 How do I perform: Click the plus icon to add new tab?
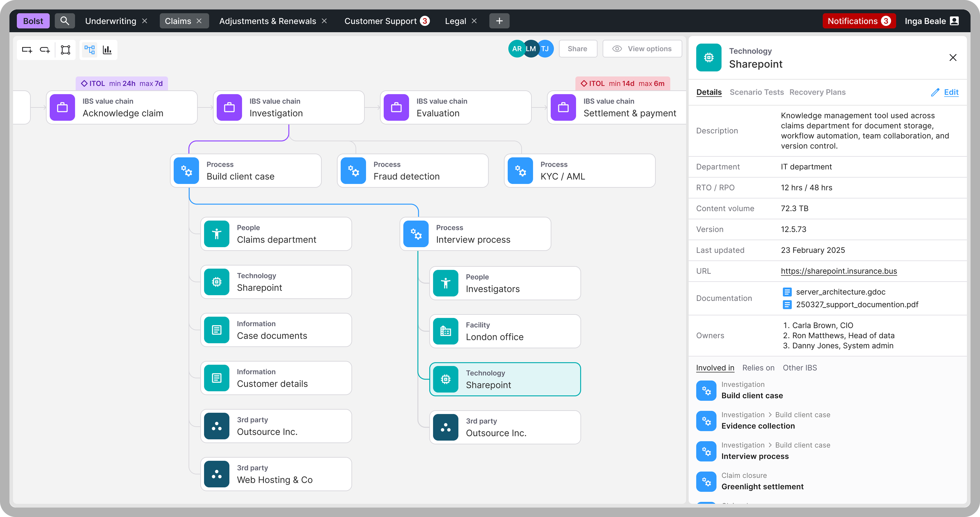point(499,21)
